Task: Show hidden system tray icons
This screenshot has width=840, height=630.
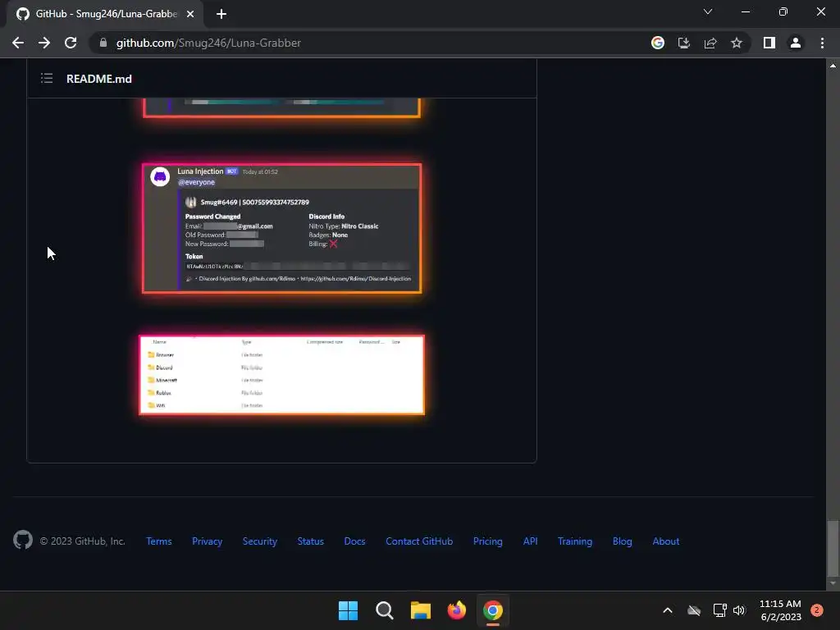Action: click(x=668, y=610)
